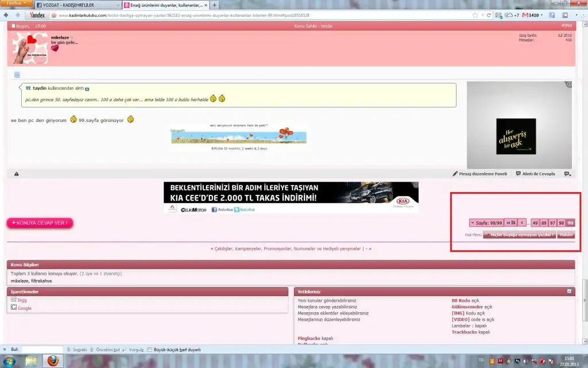Open the Digg bookmark icon

point(14,300)
